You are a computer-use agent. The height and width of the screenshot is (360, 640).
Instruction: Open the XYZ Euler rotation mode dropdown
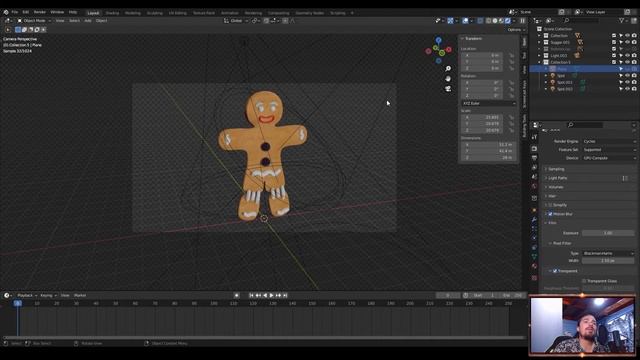489,104
